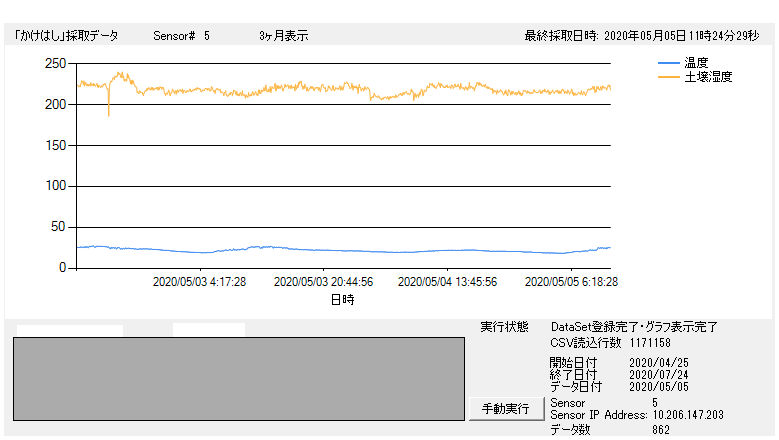
Task: Click the sharp dip in the orange humidity line
Action: (109, 112)
